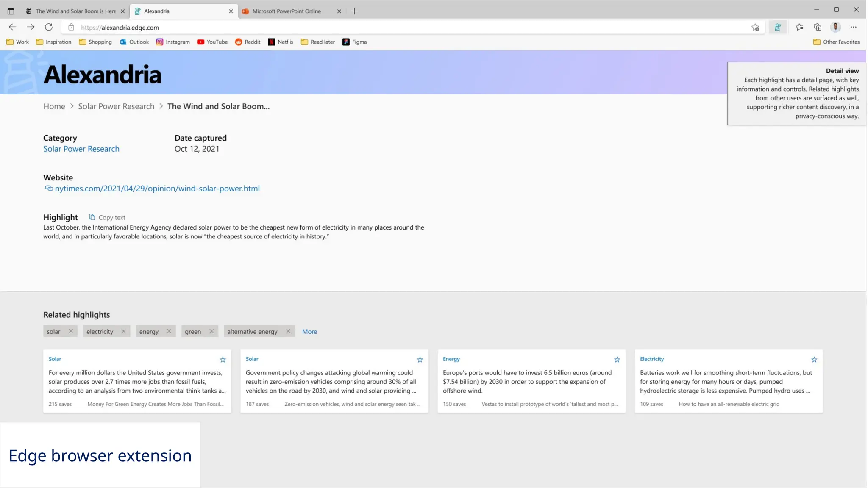Open Solar Power Research breadcrumb link
The image size is (868, 488).
(x=116, y=106)
